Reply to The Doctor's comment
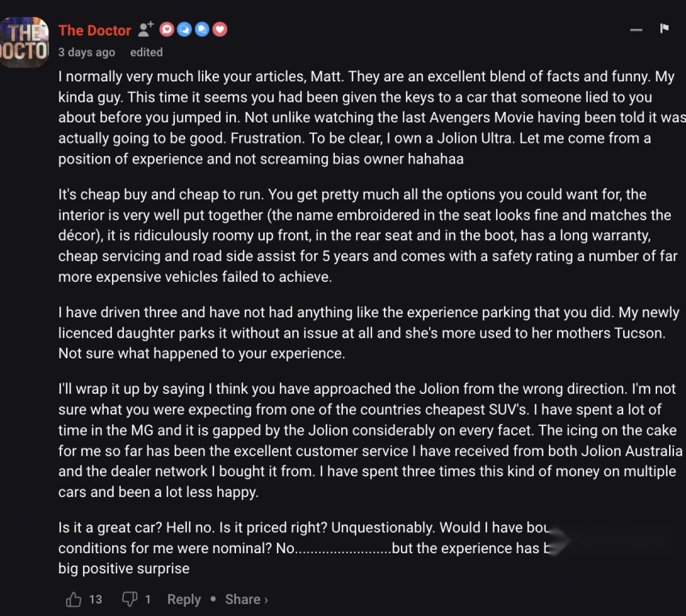Image resolution: width=686 pixels, height=616 pixels. pyautogui.click(x=184, y=599)
